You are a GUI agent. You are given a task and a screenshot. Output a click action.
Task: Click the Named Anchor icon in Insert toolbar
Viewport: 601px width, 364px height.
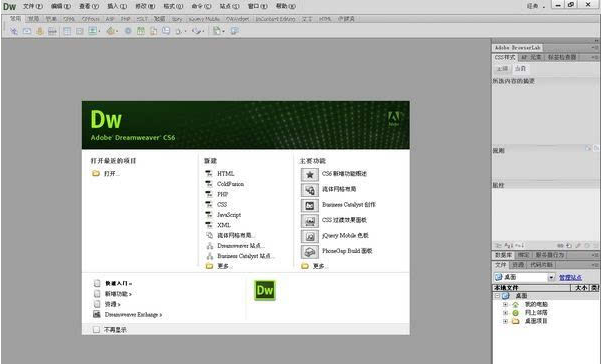coord(39,31)
